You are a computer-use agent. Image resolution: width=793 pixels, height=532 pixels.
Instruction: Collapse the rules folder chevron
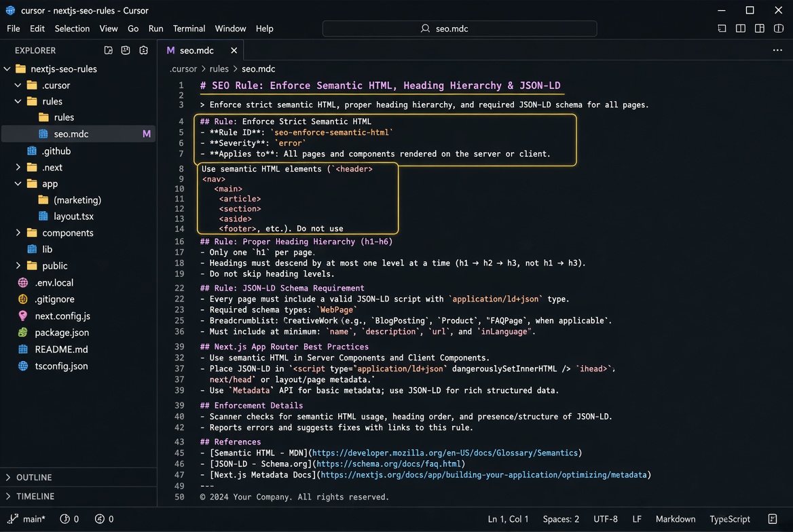pyautogui.click(x=18, y=101)
